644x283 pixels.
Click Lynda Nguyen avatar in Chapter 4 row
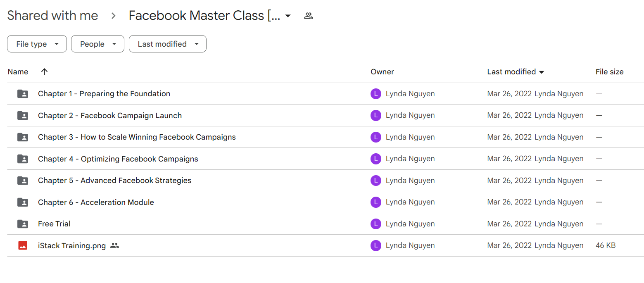[375, 159]
